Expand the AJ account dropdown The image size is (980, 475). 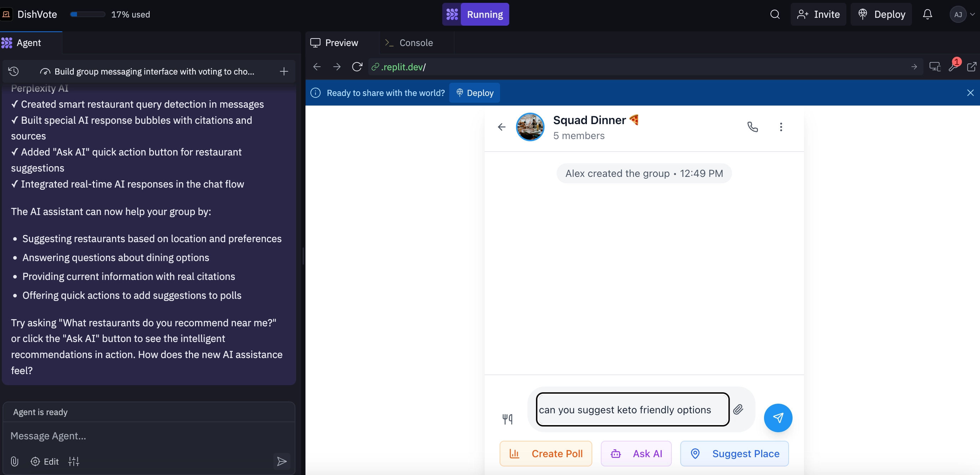click(962, 15)
